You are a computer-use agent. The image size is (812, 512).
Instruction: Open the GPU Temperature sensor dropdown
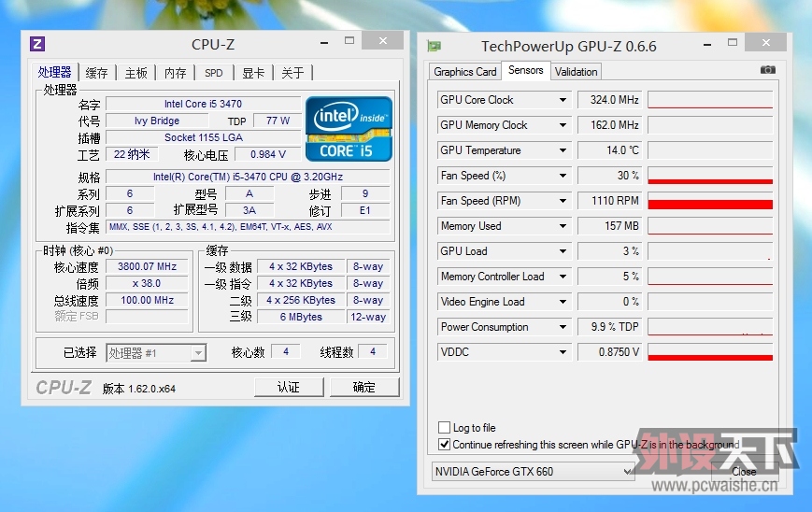563,150
